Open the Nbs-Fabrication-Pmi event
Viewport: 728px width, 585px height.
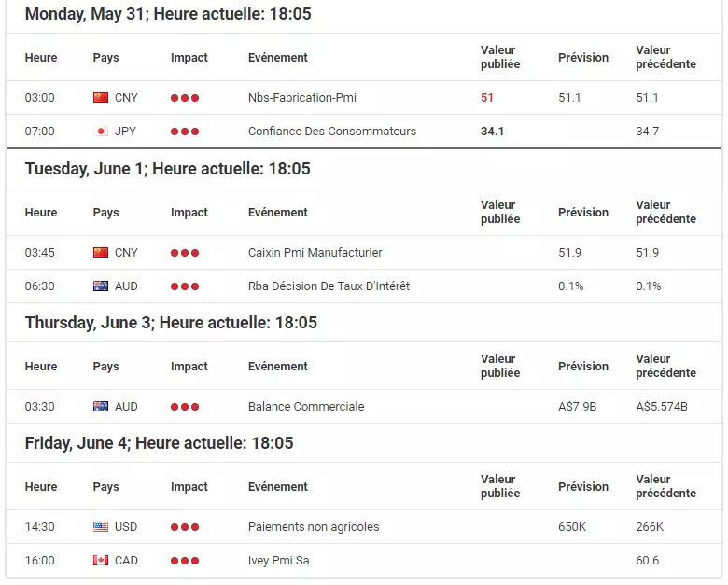point(302,97)
